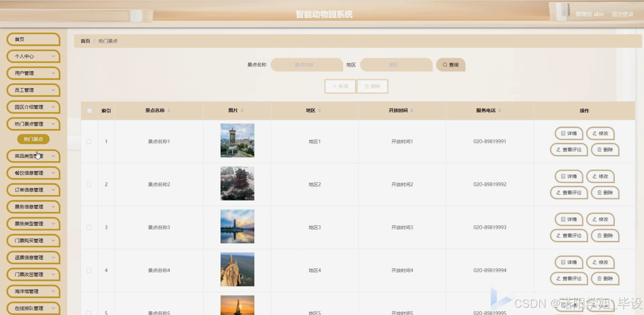Open the pagoda thumbnail for 景点名称2
Image resolution: width=644 pixels, height=315 pixels.
click(x=237, y=183)
